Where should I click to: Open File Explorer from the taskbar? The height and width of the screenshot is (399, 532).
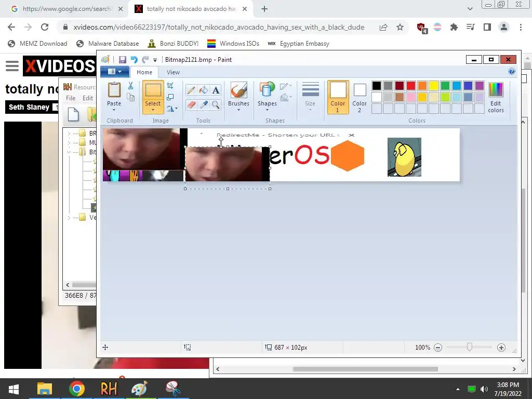[x=45, y=389]
